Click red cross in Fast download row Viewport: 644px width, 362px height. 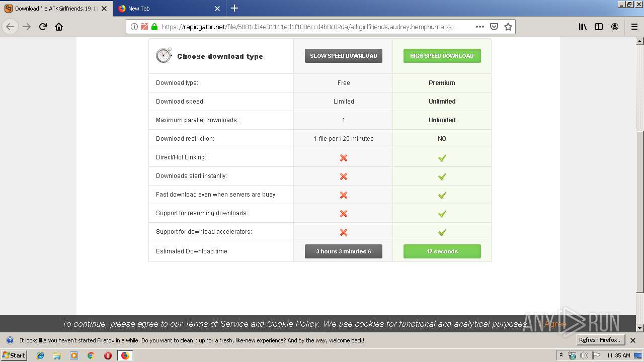344,195
